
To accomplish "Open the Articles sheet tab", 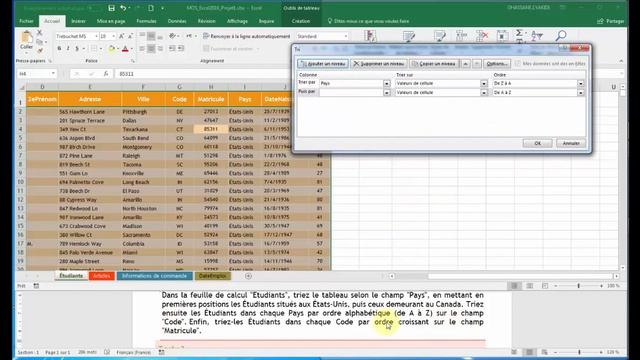I will pos(102,276).
